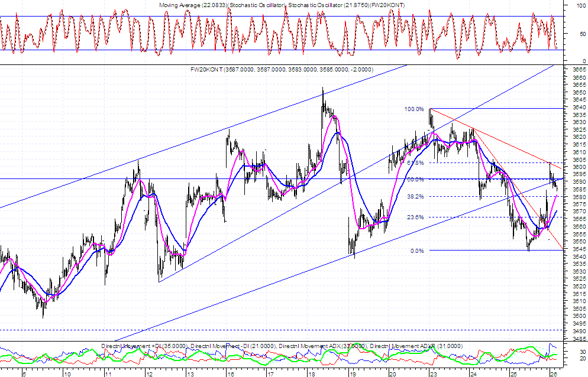Click the 3640 price axis label

580,107
